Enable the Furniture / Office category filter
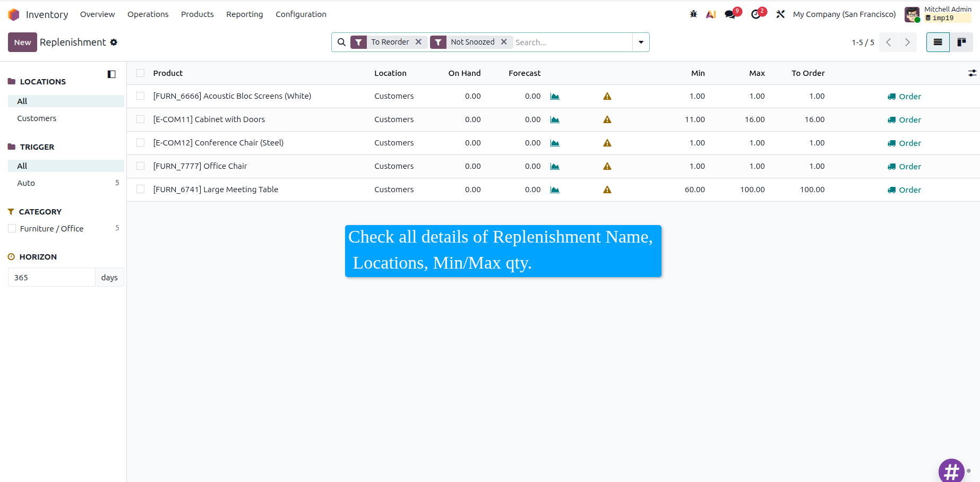This screenshot has height=482, width=980. click(12, 229)
